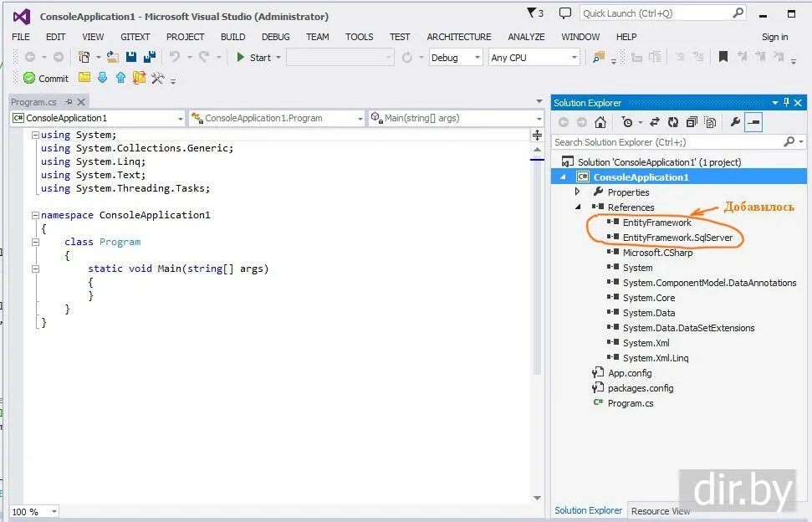Screen dimensions: 812x522
Task: Open the feedback speech-bubble icon
Action: (x=565, y=13)
